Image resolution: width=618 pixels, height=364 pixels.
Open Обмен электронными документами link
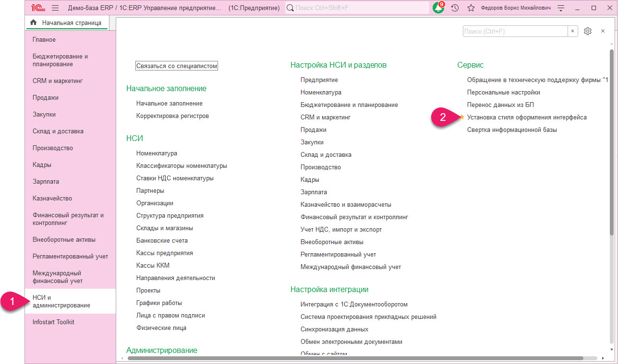[x=351, y=342]
